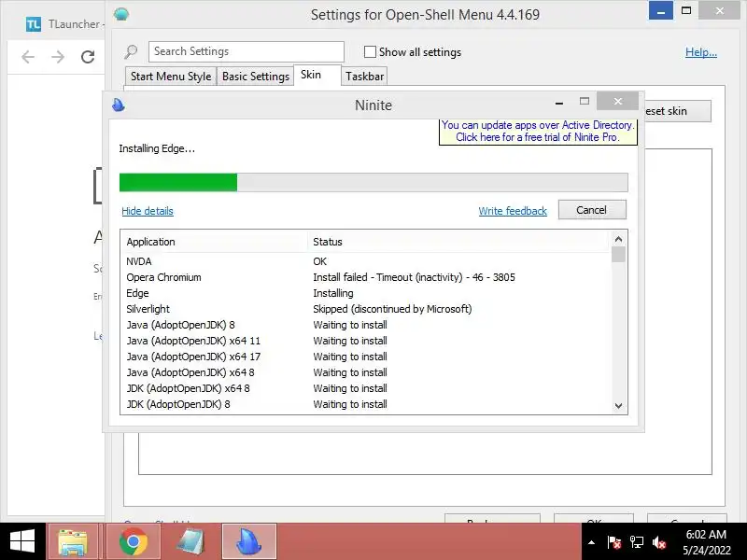This screenshot has width=747, height=560.
Task: Click Hide details link in Ninite
Action: pyautogui.click(x=148, y=211)
